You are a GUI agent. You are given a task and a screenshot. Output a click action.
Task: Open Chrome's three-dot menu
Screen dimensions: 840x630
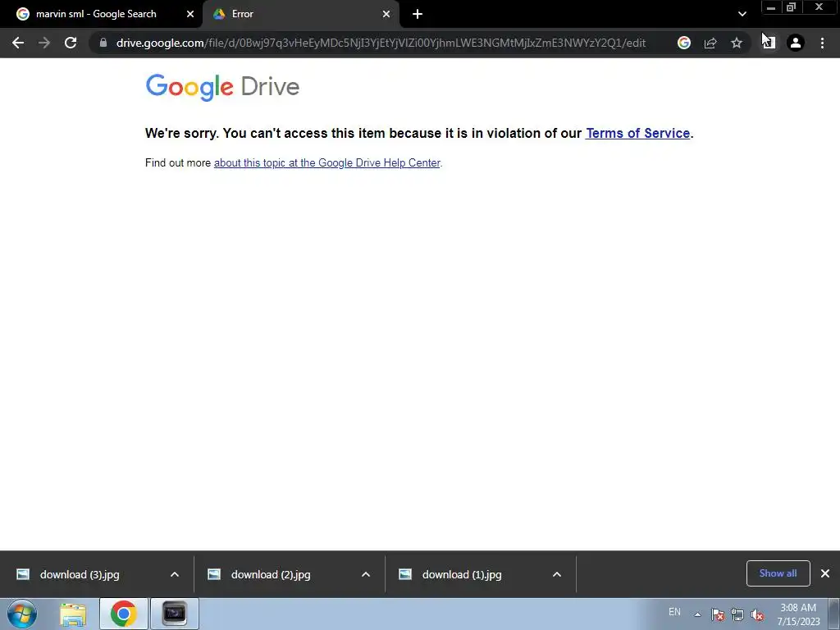[x=822, y=43]
